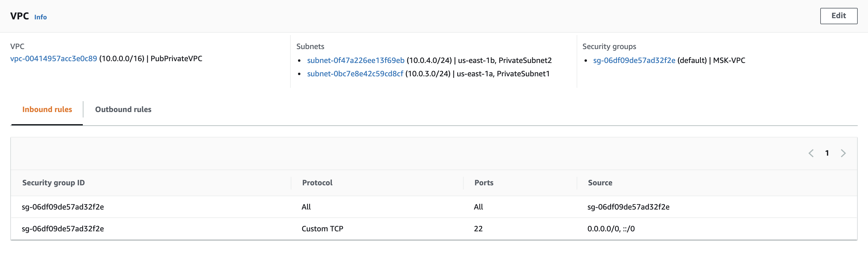Click the us-east-1b, PrivateSubnet2 text
Screen dimensions: 868x261
click(x=505, y=61)
